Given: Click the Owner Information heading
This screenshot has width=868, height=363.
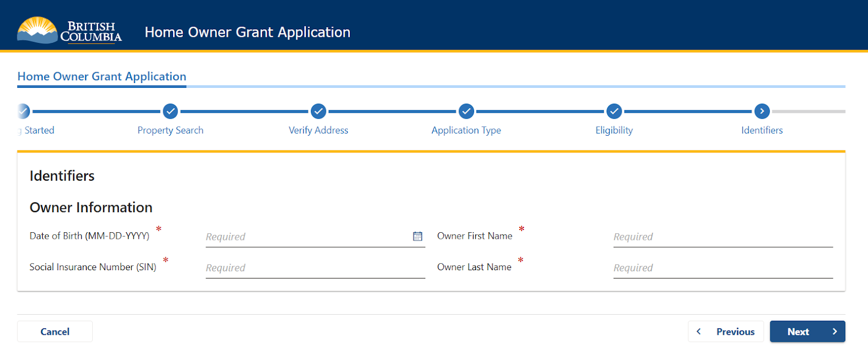Looking at the screenshot, I should [91, 207].
